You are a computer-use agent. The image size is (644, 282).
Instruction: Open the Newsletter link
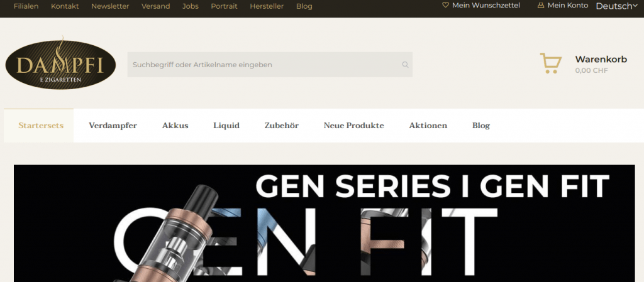point(110,6)
